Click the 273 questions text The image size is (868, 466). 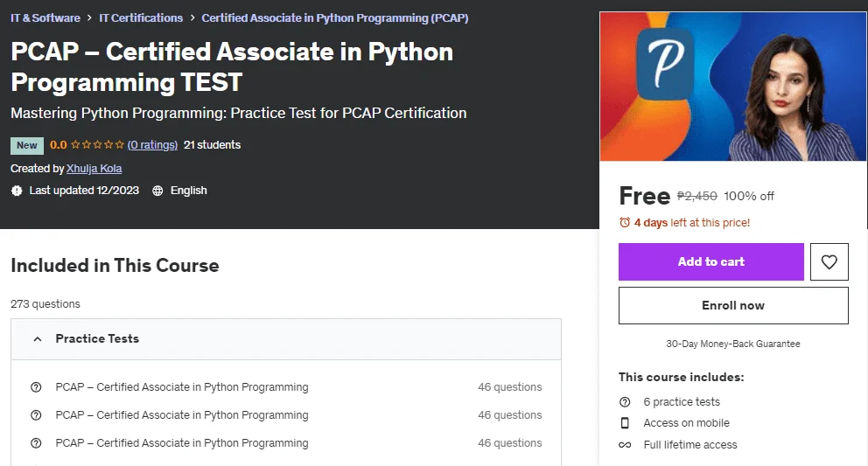pyautogui.click(x=45, y=304)
